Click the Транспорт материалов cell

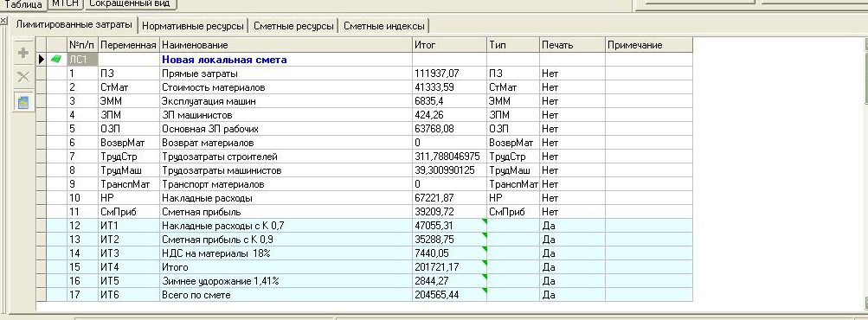point(286,184)
